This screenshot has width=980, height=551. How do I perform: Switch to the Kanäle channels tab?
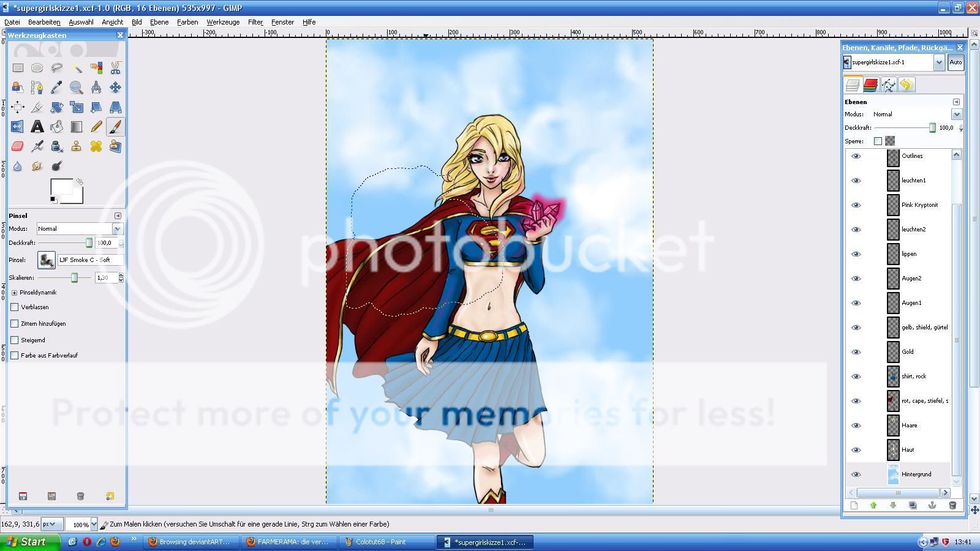click(870, 85)
